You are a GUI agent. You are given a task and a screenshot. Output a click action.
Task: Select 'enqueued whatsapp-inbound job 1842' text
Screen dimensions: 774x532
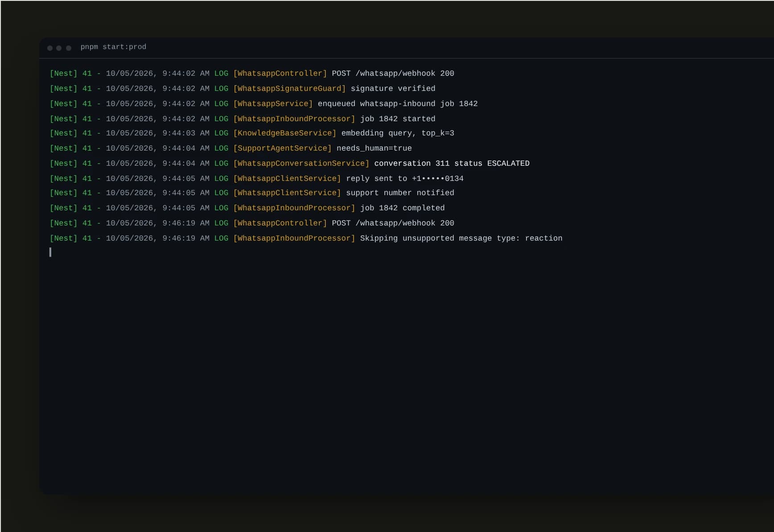click(398, 104)
